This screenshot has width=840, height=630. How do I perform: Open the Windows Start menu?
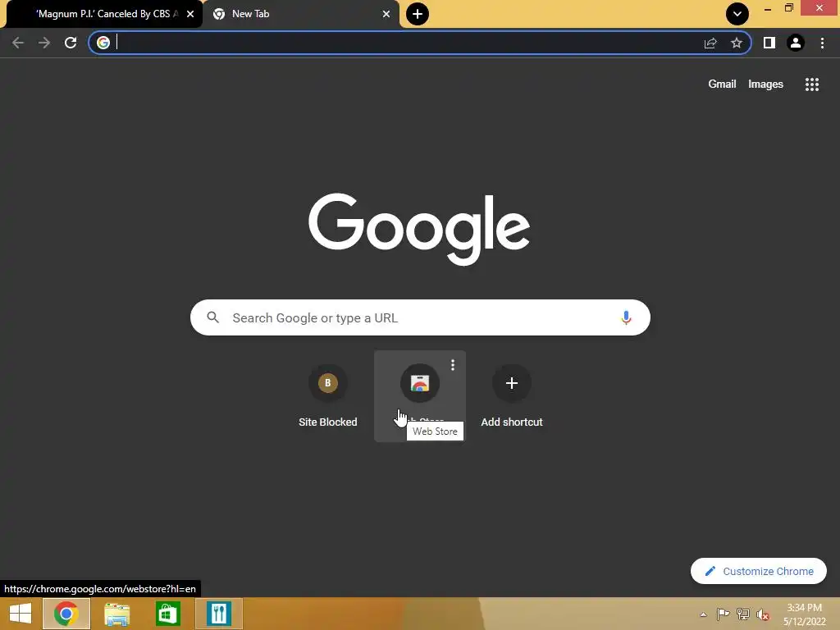pyautogui.click(x=21, y=614)
